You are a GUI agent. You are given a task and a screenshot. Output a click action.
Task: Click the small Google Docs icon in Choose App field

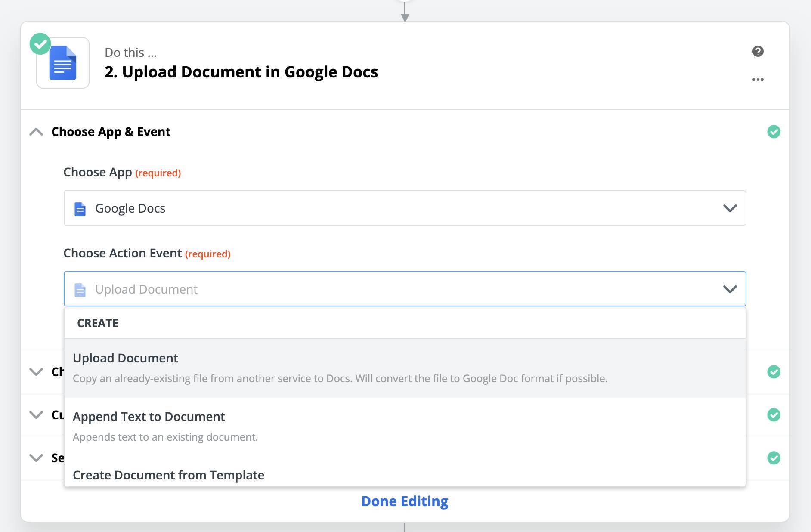coord(80,209)
